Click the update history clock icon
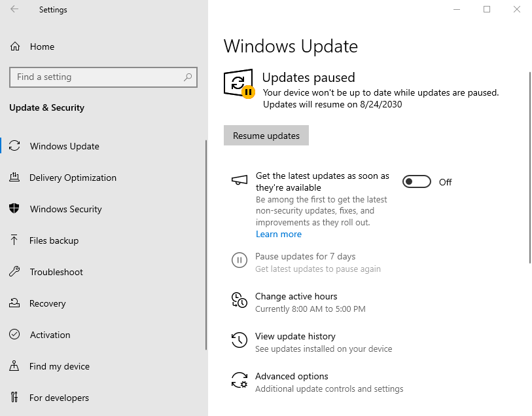The width and height of the screenshot is (532, 416). 239,340
